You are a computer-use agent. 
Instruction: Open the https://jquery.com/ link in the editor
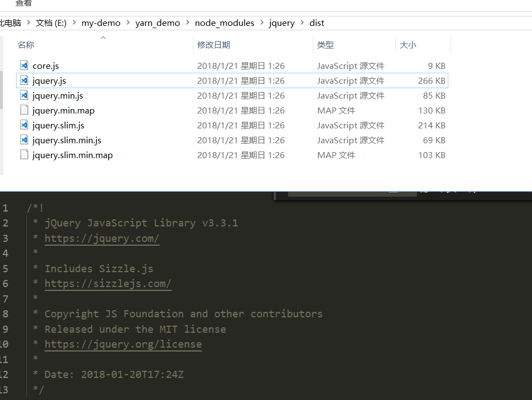click(x=102, y=239)
